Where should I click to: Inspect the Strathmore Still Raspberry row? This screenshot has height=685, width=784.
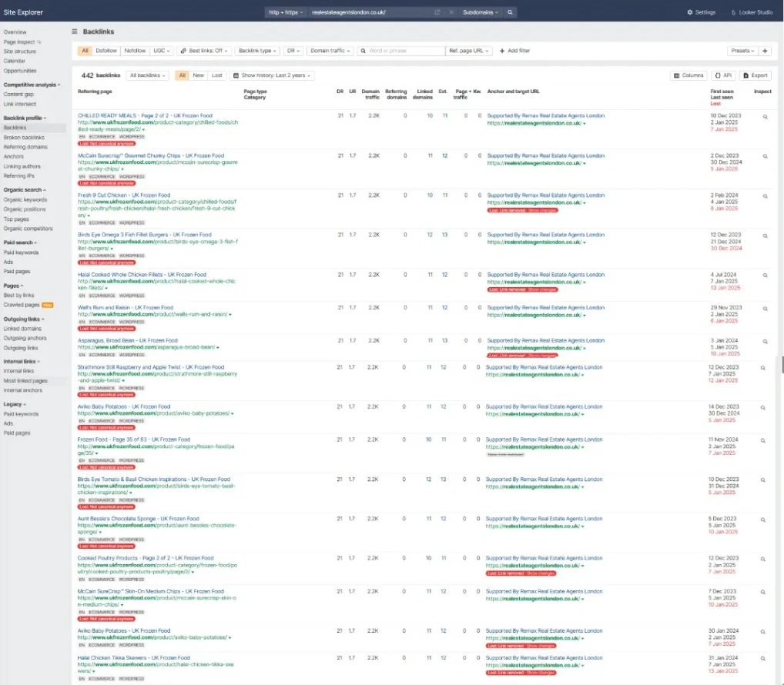coord(763,368)
